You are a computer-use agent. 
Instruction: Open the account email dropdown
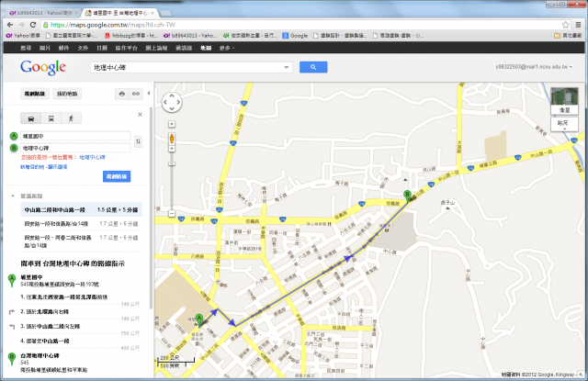(534, 67)
